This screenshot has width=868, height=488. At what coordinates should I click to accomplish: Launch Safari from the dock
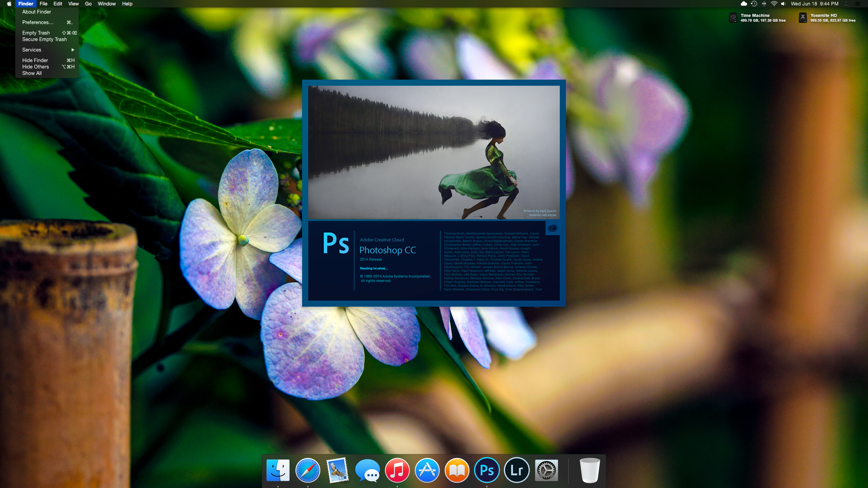tap(308, 470)
